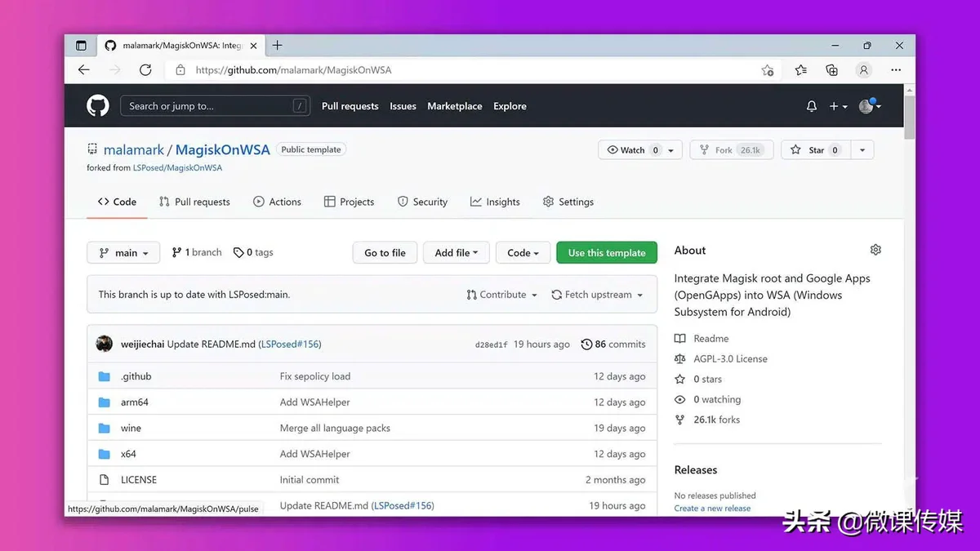This screenshot has width=980, height=551.
Task: Click the Go to file button
Action: (385, 253)
